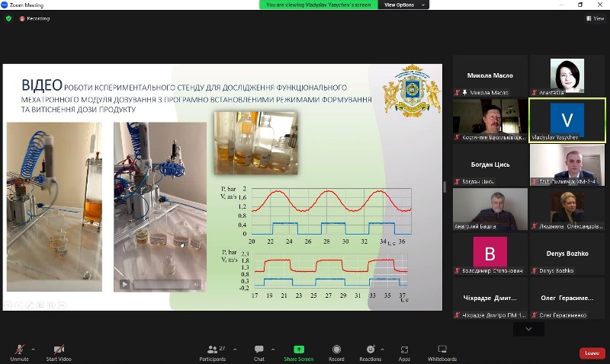Select Микола Масло participant tile
The image size is (610, 364).
(x=490, y=75)
